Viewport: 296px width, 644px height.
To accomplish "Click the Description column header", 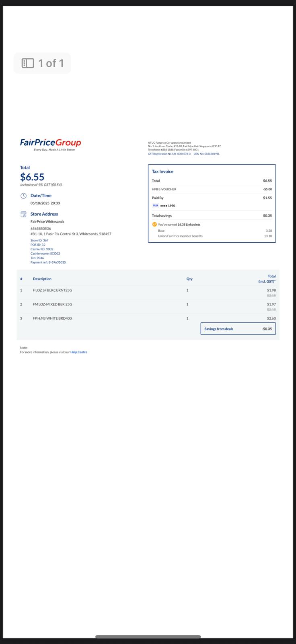I will pyautogui.click(x=42, y=279).
